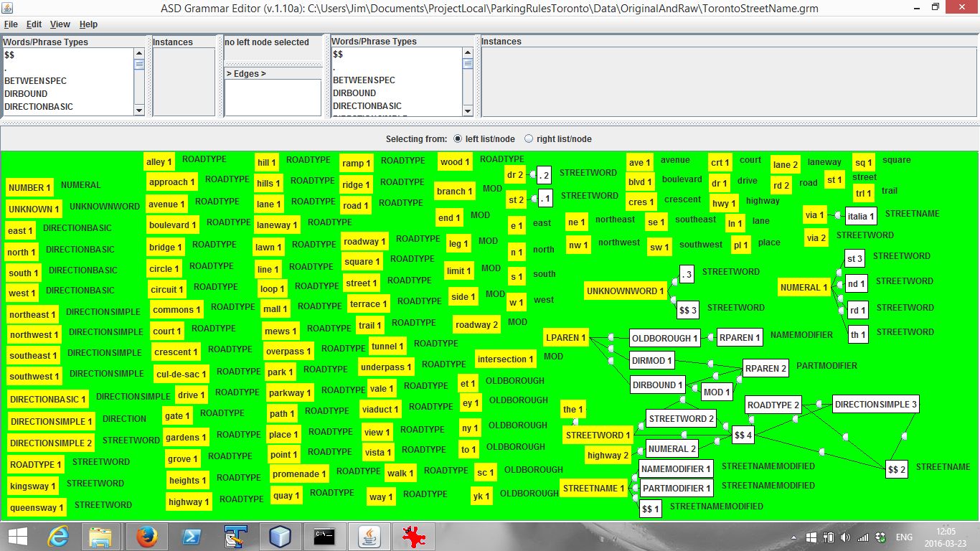Viewport: 980px width, 551px height.
Task: Switch to the Java application taskbar icon
Action: (369, 537)
